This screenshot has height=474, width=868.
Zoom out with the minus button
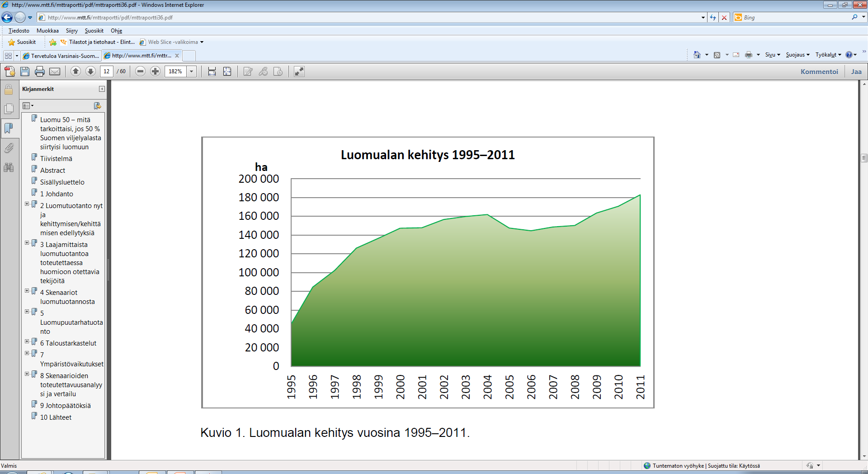141,71
